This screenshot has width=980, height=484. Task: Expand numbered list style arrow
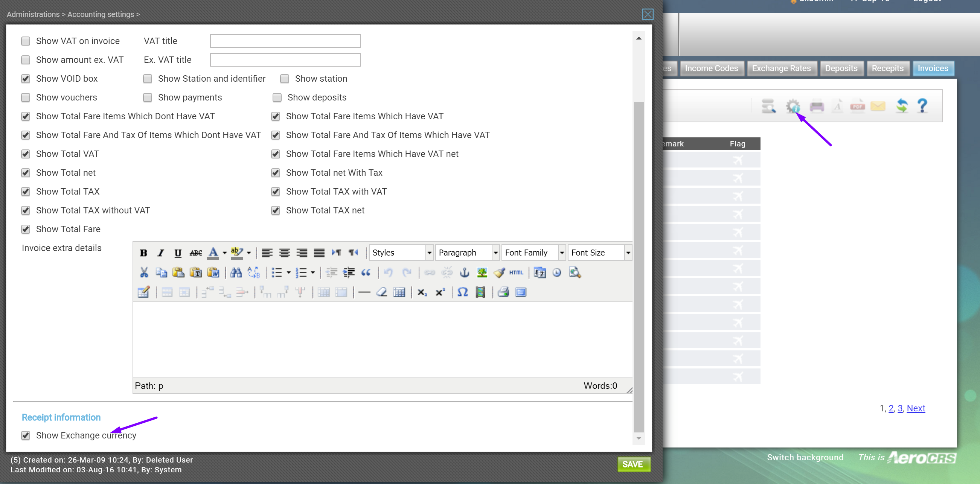tap(313, 272)
